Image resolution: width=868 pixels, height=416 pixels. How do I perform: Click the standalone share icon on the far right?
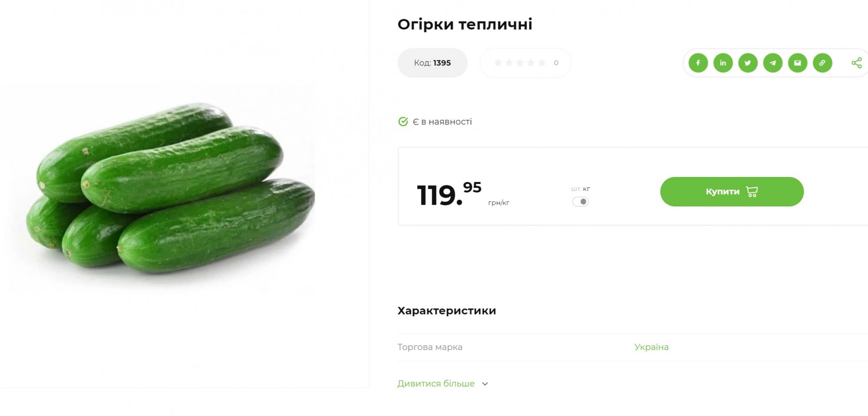coord(857,63)
